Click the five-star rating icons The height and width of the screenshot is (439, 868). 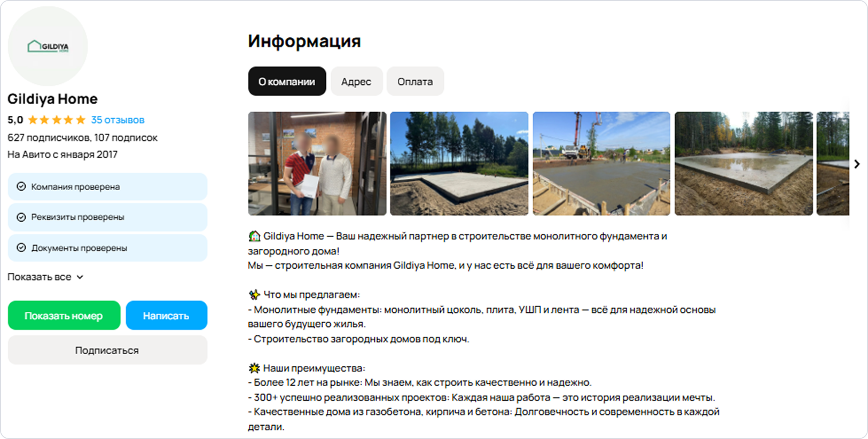(57, 120)
